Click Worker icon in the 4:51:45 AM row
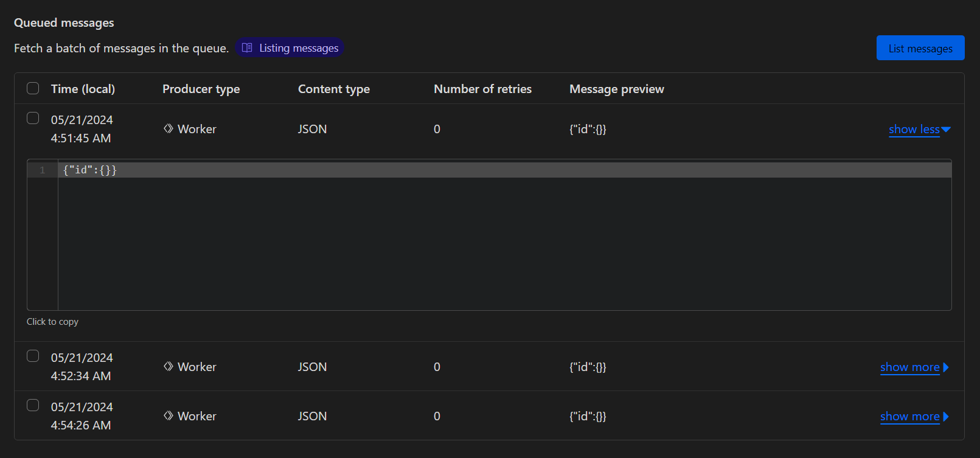The height and width of the screenshot is (458, 980). pyautogui.click(x=169, y=129)
